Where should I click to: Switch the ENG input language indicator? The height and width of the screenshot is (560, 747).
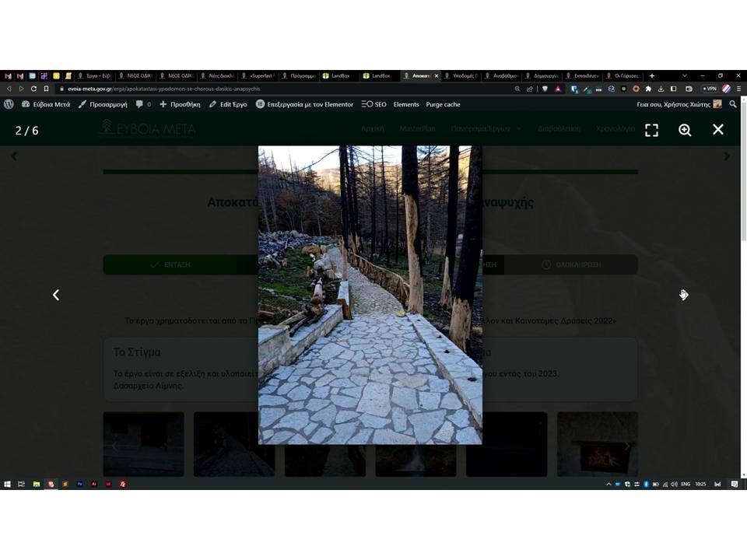[686, 485]
